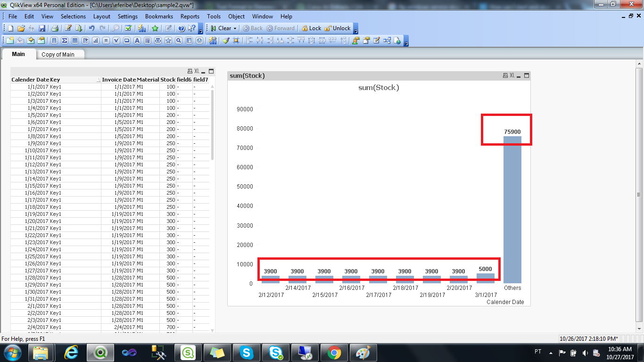Image resolution: width=644 pixels, height=362 pixels.
Task: Launch the Quick Chart wizard icon
Action: coord(141,28)
